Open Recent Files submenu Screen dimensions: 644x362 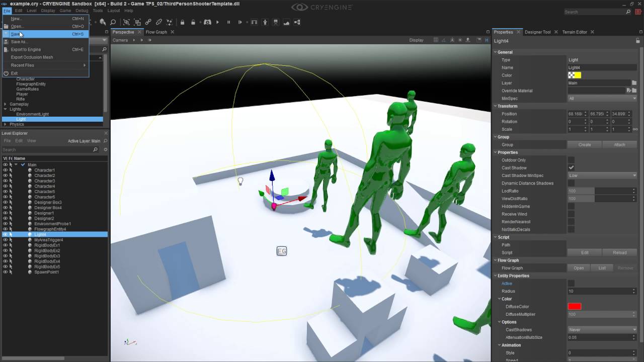(x=45, y=65)
